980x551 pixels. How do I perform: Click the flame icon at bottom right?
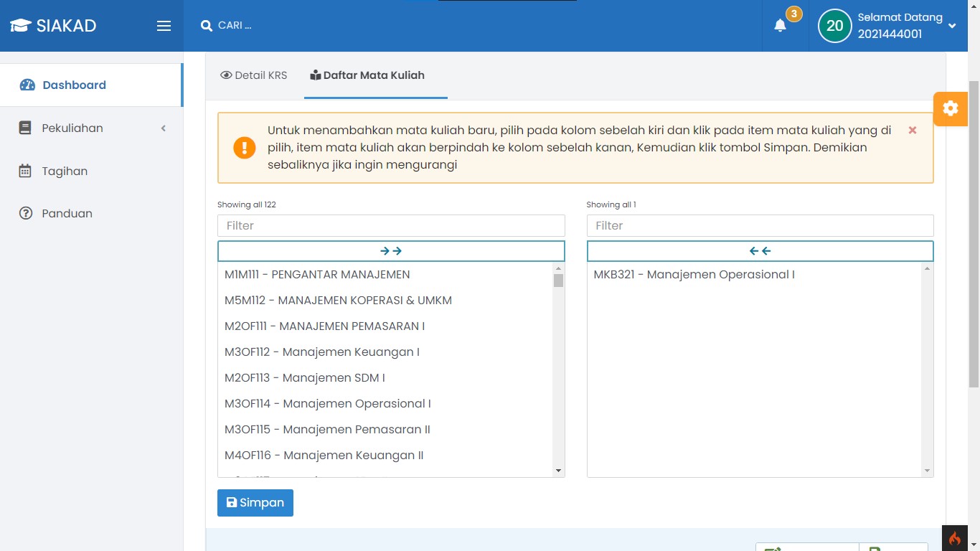[x=955, y=539]
